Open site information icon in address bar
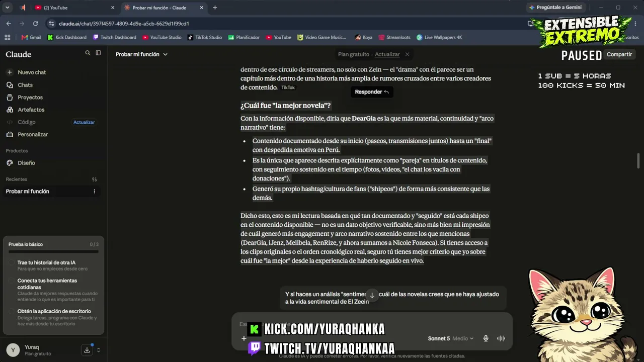The height and width of the screenshot is (362, 644). click(51, 24)
